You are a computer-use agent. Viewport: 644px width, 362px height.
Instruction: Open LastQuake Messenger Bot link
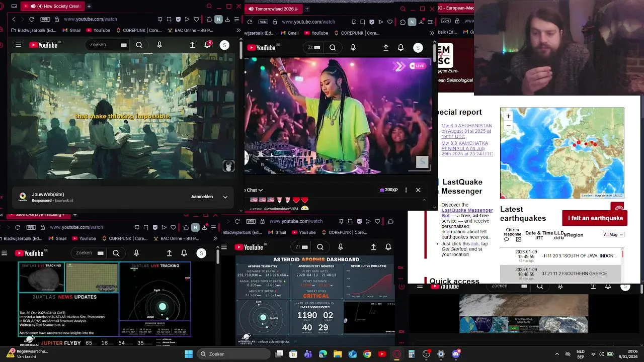[x=466, y=213]
